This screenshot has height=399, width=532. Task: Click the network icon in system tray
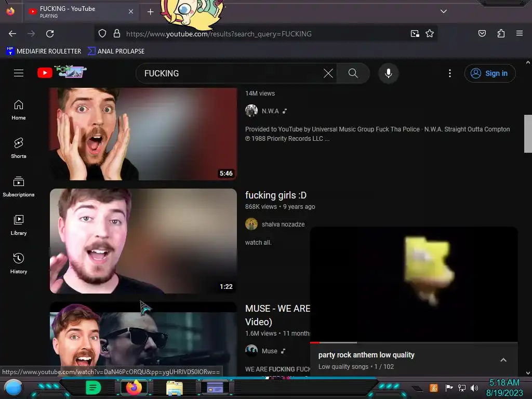[462, 388]
